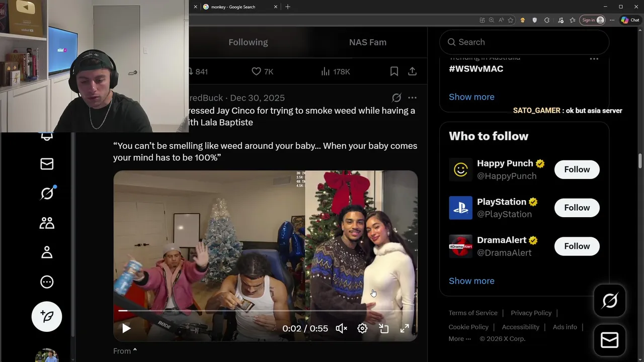The width and height of the screenshot is (644, 362).
Task: Share the post via upload arrow icon
Action: click(412, 71)
